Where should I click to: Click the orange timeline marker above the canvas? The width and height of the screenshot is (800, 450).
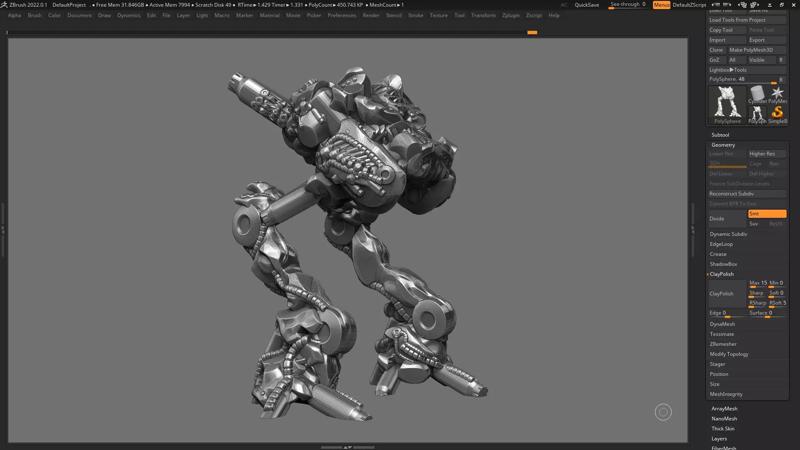[532, 32]
